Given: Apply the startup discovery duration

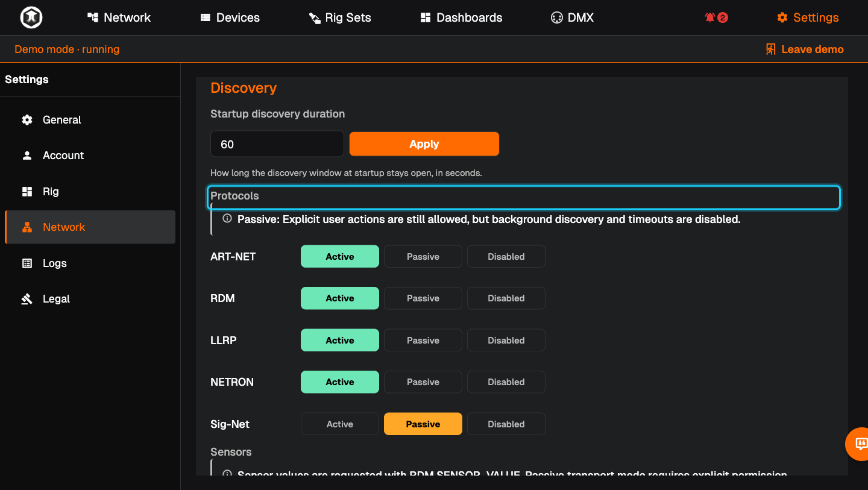Looking at the screenshot, I should [424, 144].
